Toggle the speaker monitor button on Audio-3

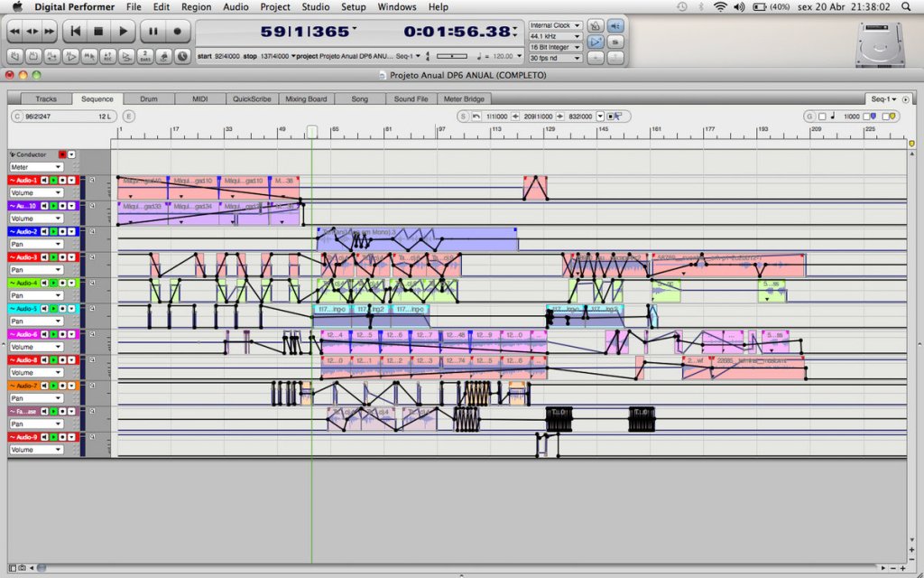pyautogui.click(x=43, y=257)
